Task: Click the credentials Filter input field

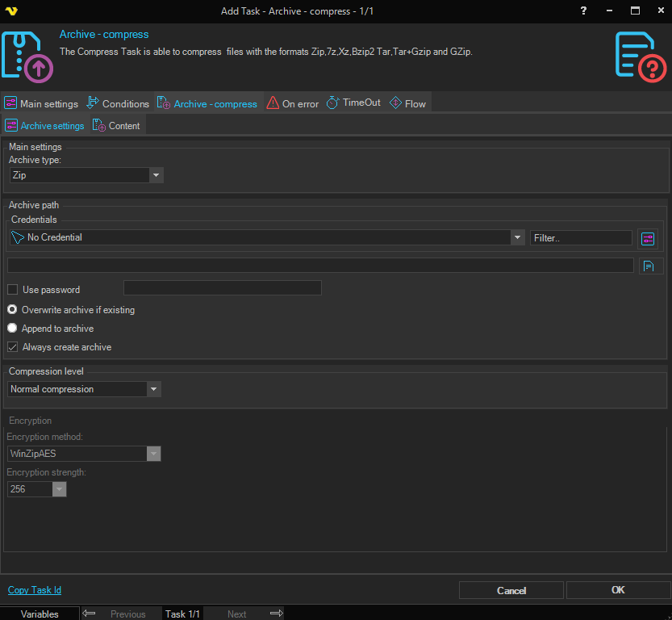Action: (581, 238)
